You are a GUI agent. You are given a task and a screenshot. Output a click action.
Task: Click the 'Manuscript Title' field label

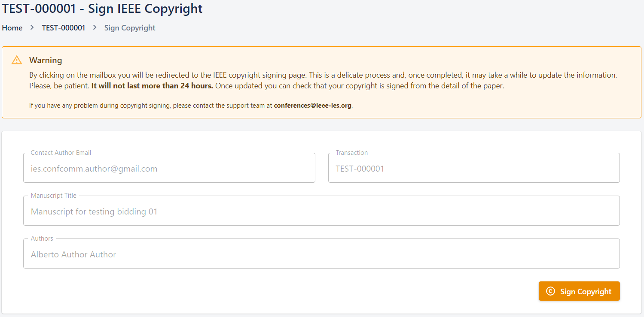point(54,196)
